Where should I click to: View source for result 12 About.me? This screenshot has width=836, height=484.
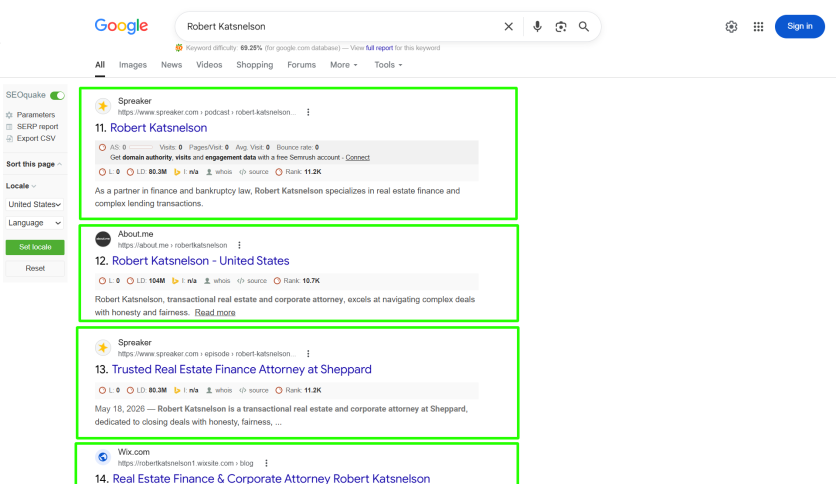pos(252,281)
